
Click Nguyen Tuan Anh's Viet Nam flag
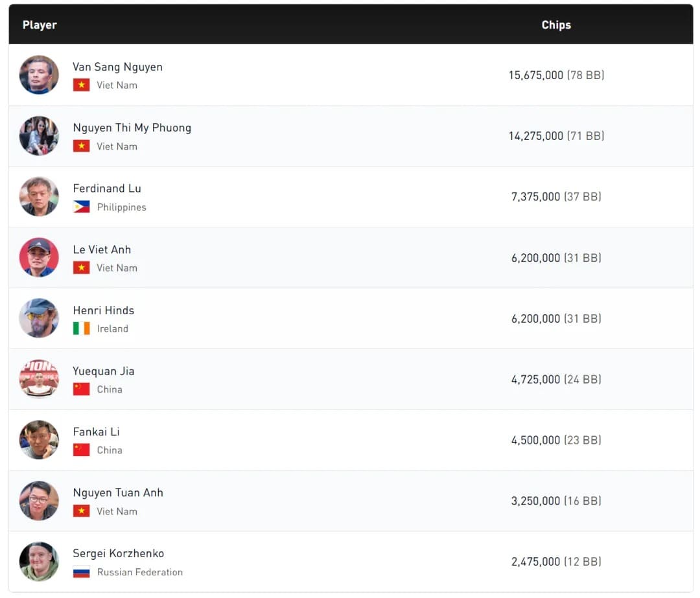coord(81,511)
